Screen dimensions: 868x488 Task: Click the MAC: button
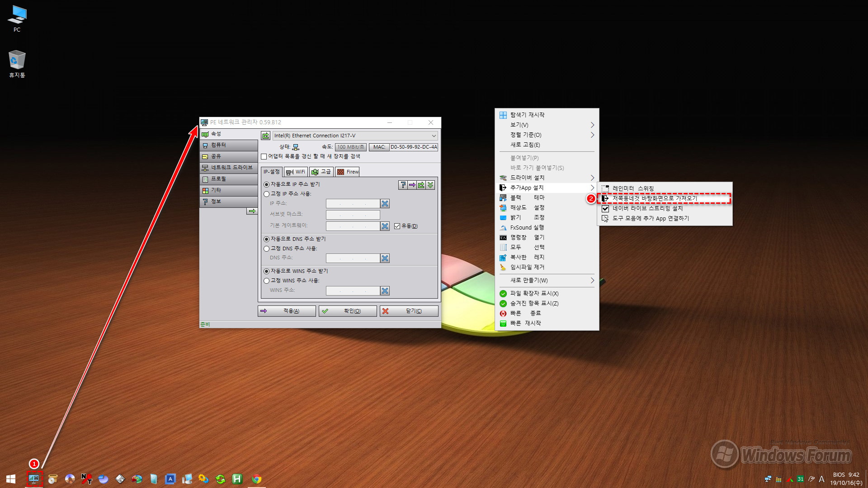pos(379,147)
